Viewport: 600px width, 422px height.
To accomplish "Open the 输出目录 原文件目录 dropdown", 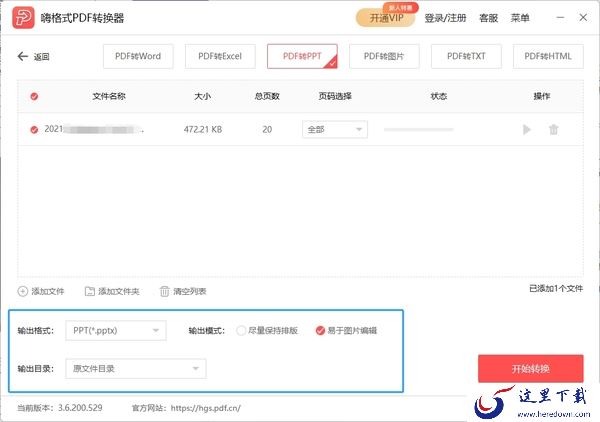I will 136,368.
